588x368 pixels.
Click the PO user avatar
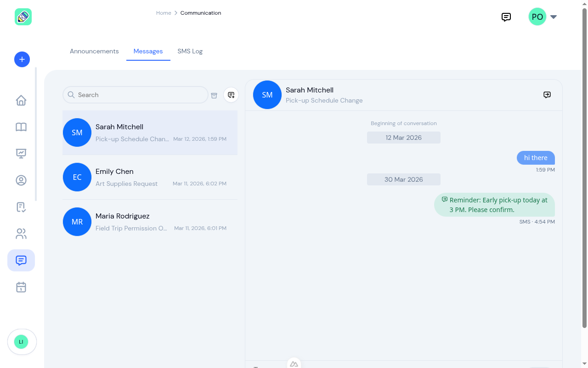(537, 17)
